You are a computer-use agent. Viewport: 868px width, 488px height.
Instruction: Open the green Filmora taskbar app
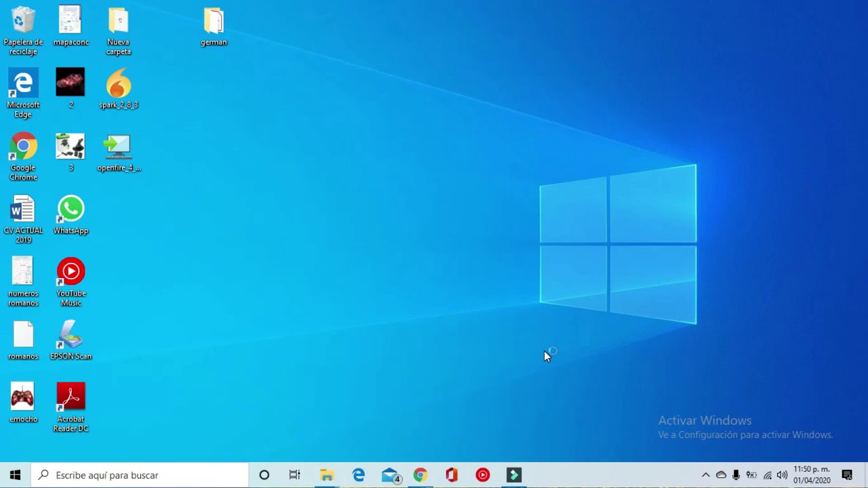(x=514, y=475)
